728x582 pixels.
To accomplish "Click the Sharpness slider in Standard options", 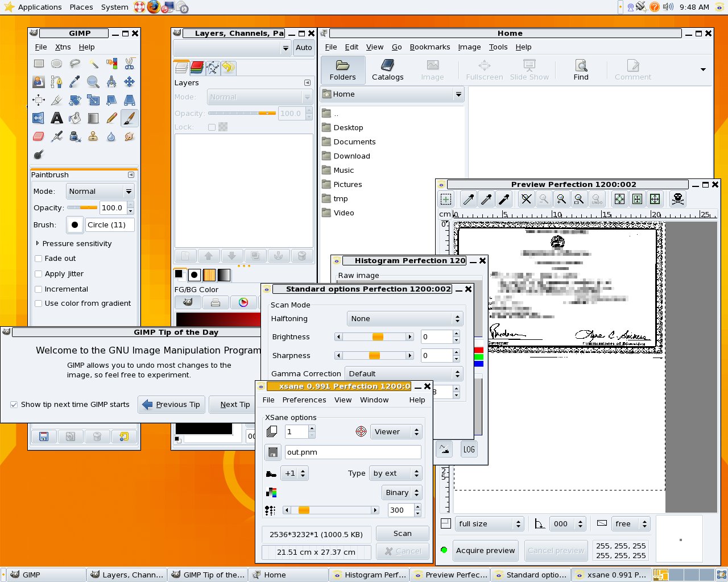I will click(x=374, y=356).
